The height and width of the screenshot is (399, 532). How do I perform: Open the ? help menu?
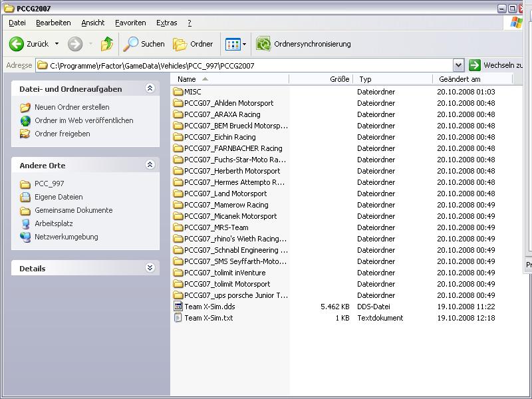tap(190, 23)
